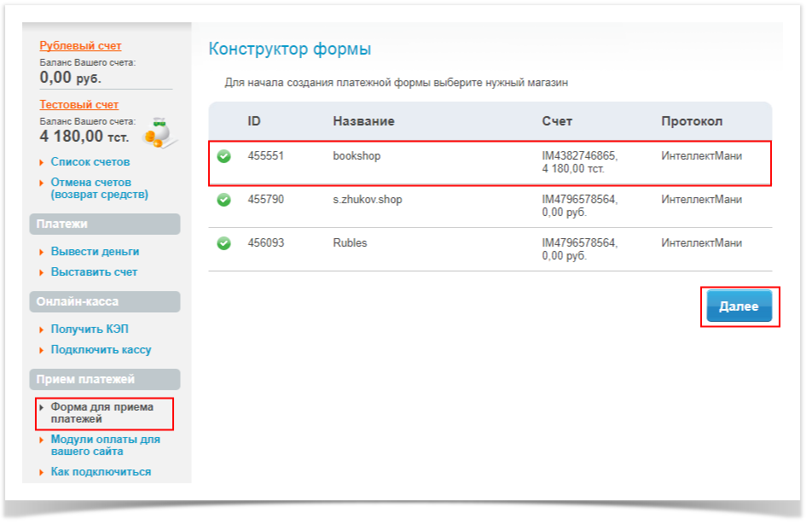The image size is (812, 525).
Task: Click green check icon for Rubles row
Action: [x=223, y=243]
